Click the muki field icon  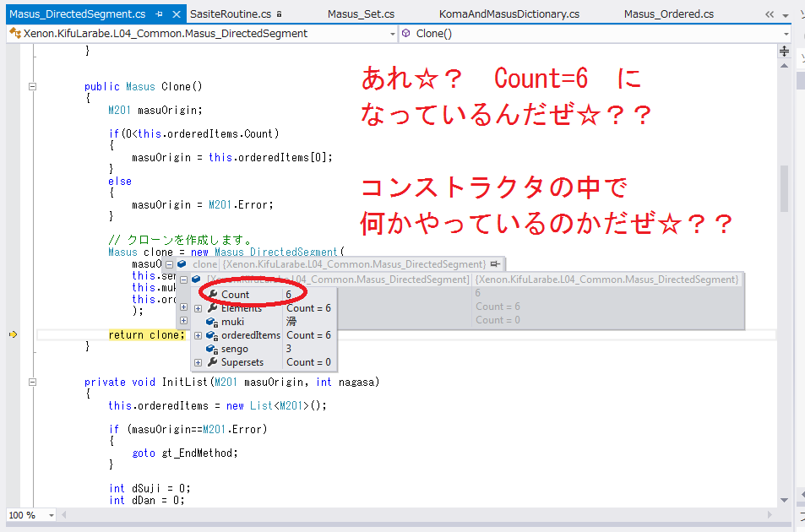(212, 322)
